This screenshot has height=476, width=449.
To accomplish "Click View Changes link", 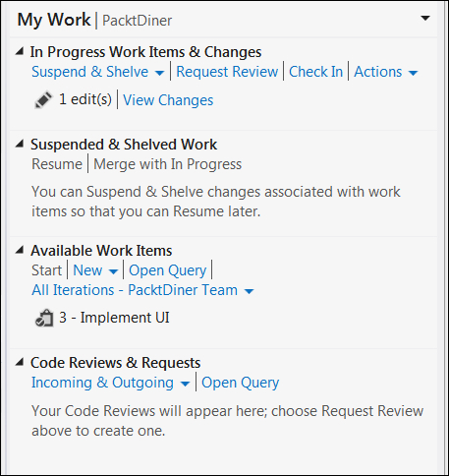I will point(168,100).
